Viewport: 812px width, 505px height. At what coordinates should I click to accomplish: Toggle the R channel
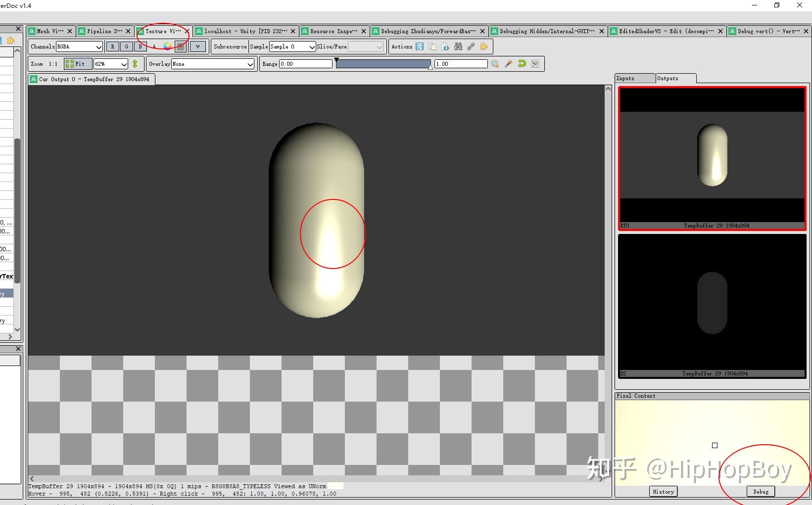click(112, 46)
